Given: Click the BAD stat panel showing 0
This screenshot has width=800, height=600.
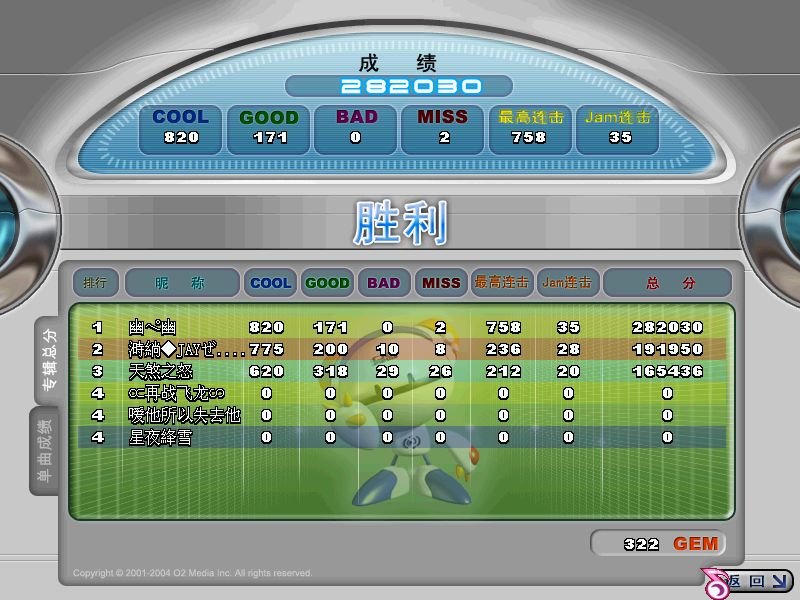Looking at the screenshot, I should point(355,127).
